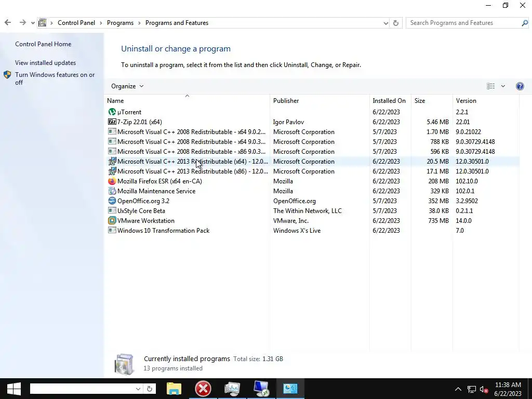Expand the chevron after Programs breadcrumb

click(139, 23)
